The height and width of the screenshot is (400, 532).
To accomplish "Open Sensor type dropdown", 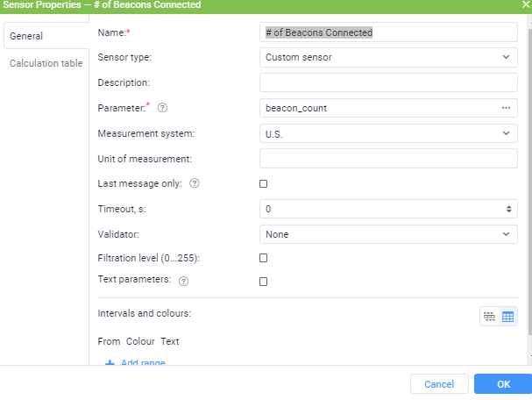I will 388,57.
